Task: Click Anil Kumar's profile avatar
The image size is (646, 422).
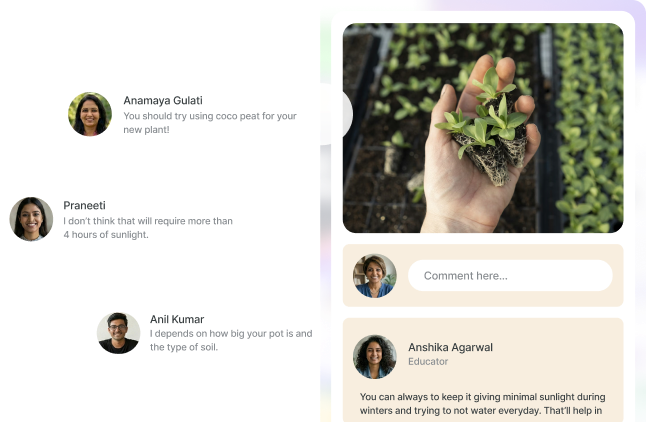Action: click(x=119, y=333)
